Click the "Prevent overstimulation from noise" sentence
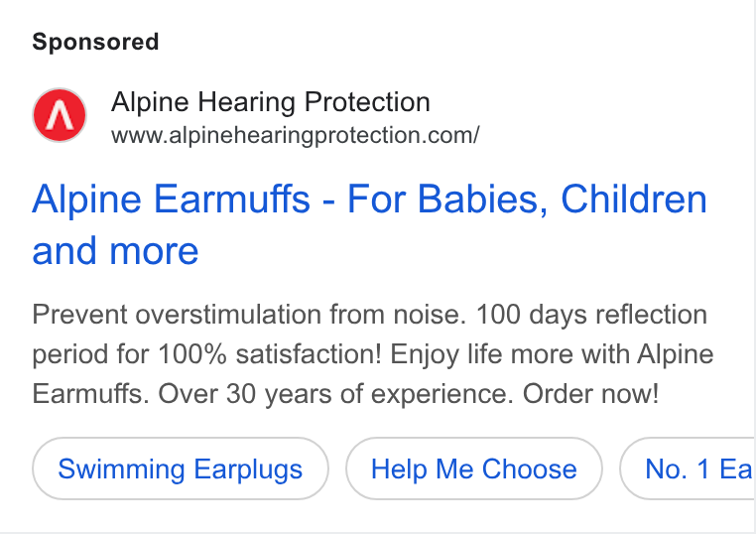Image resolution: width=756 pixels, height=534 pixels. (x=249, y=315)
